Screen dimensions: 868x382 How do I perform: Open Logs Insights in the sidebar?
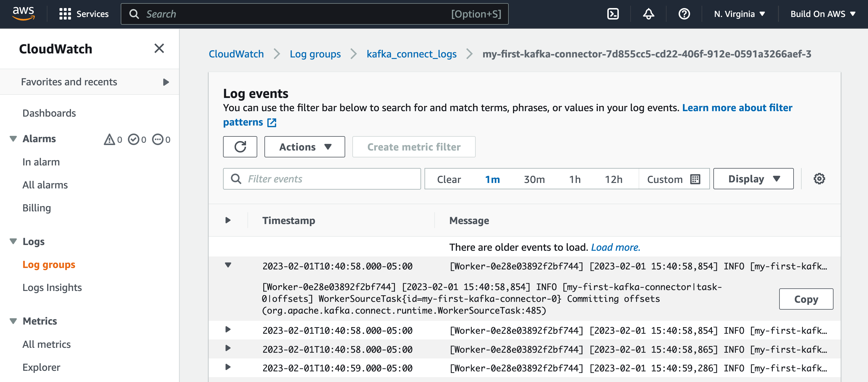pos(52,287)
